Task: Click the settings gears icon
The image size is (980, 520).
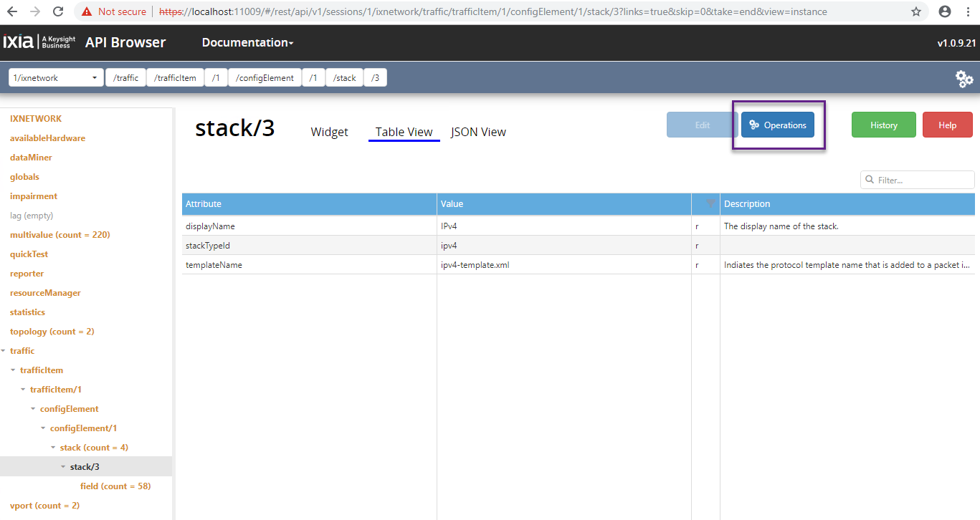Action: click(x=964, y=79)
